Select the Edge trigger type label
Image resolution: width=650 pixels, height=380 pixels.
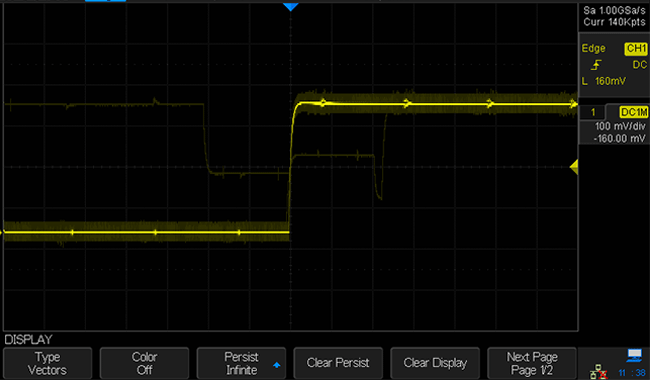[593, 48]
